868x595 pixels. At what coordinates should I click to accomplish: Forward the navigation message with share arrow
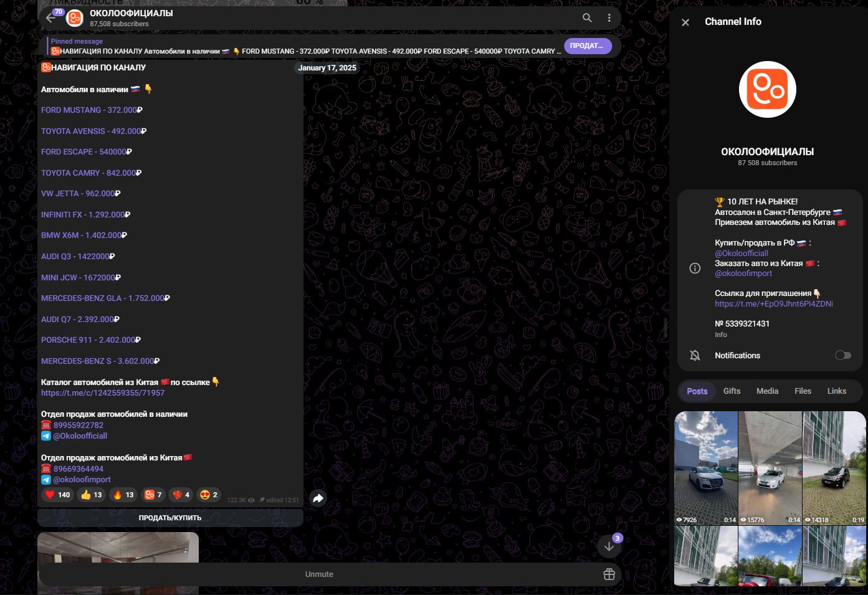318,498
